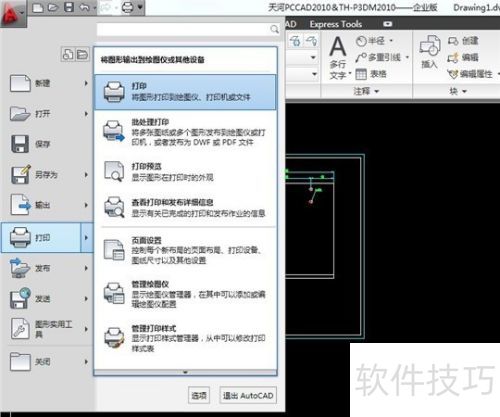
Task: Expand the 打印 submenu arrow
Action: (x=87, y=238)
